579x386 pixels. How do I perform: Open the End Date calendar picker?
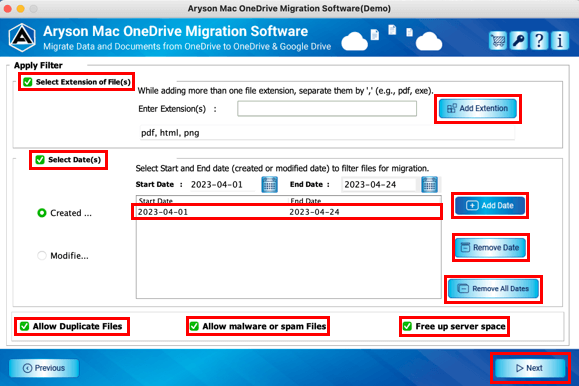tap(429, 184)
